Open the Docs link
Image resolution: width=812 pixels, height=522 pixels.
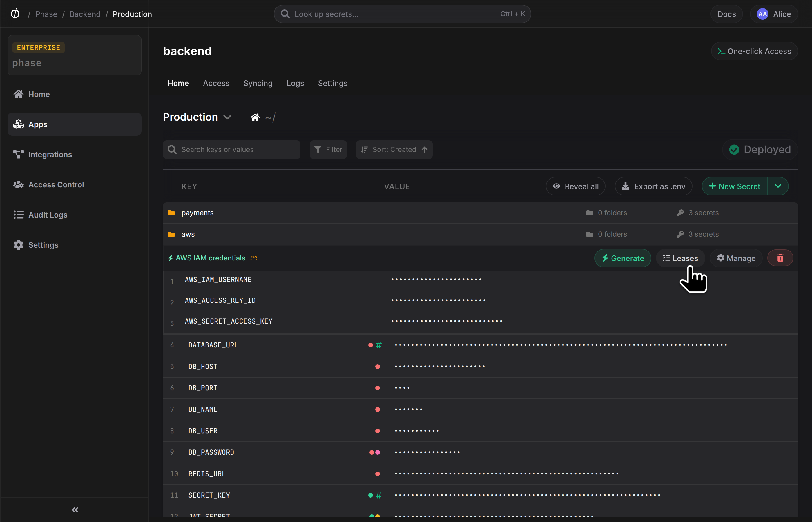pos(727,14)
